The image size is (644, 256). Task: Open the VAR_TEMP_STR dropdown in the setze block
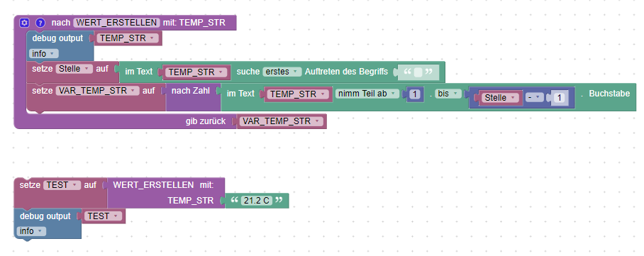[97, 91]
